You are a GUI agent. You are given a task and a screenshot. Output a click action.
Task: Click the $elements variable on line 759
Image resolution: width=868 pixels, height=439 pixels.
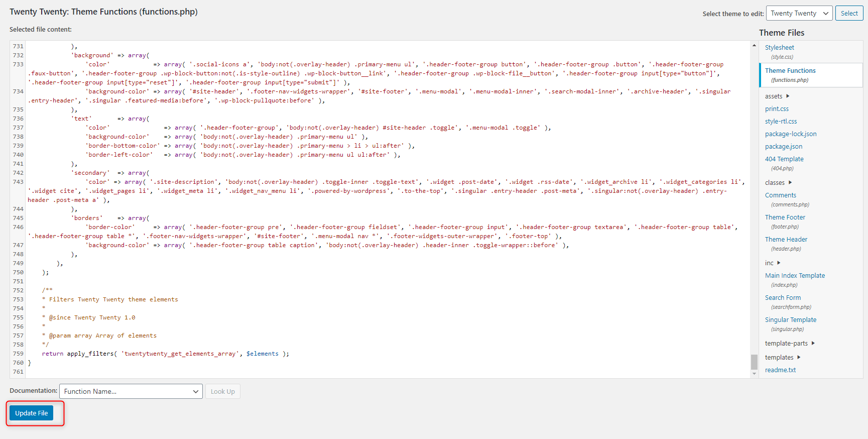[x=262, y=354]
